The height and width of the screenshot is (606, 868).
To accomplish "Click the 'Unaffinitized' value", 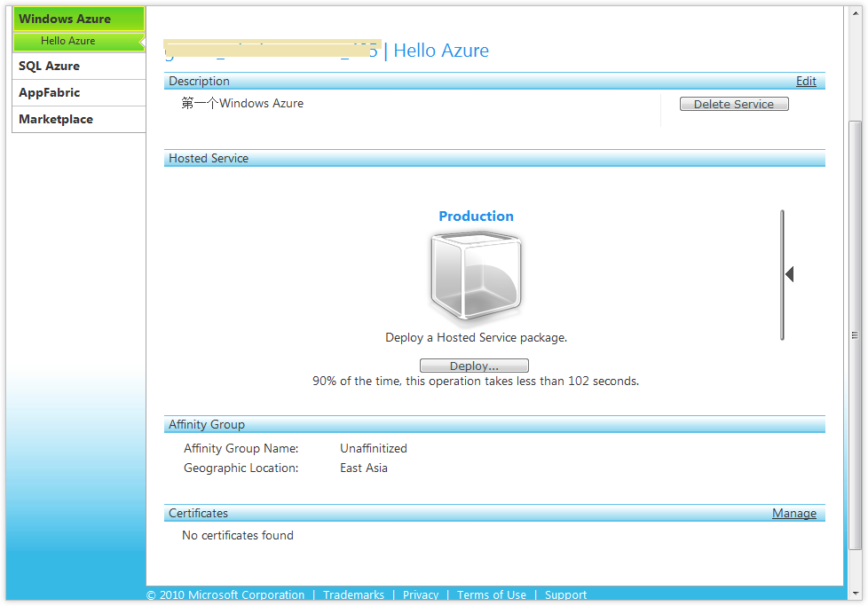I will [374, 448].
